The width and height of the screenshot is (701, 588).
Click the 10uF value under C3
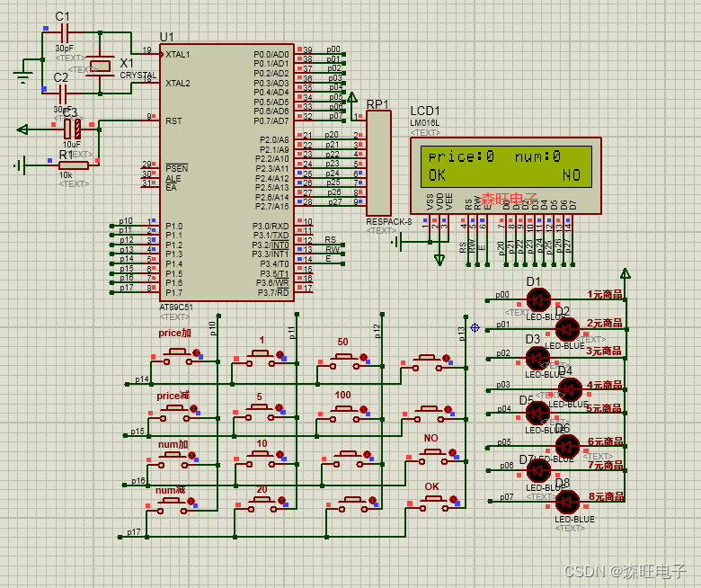pos(72,145)
